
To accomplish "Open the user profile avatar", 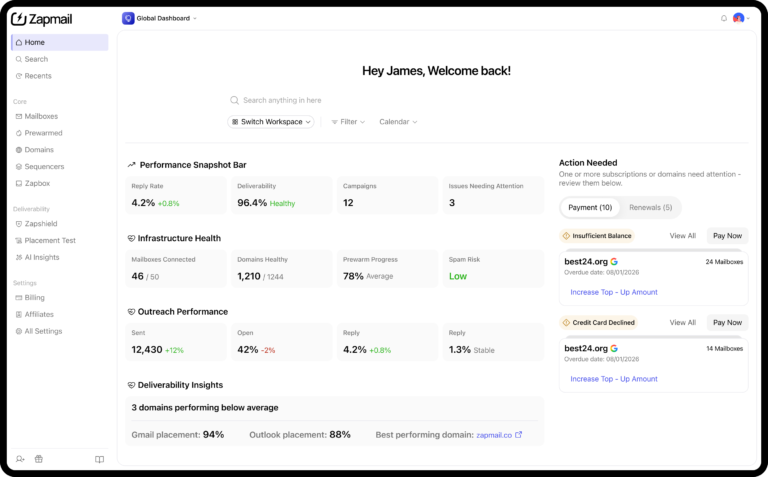I will (738, 18).
